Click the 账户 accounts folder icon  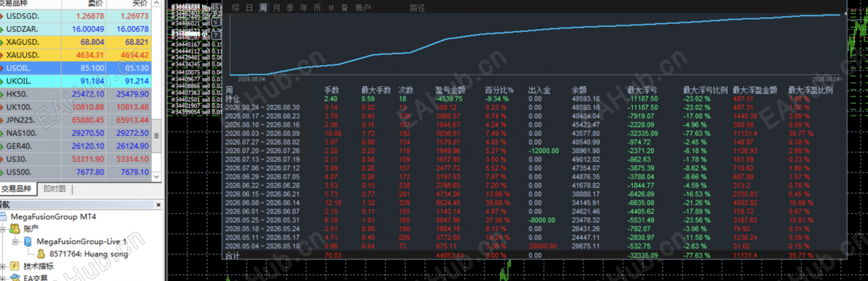tap(14, 228)
